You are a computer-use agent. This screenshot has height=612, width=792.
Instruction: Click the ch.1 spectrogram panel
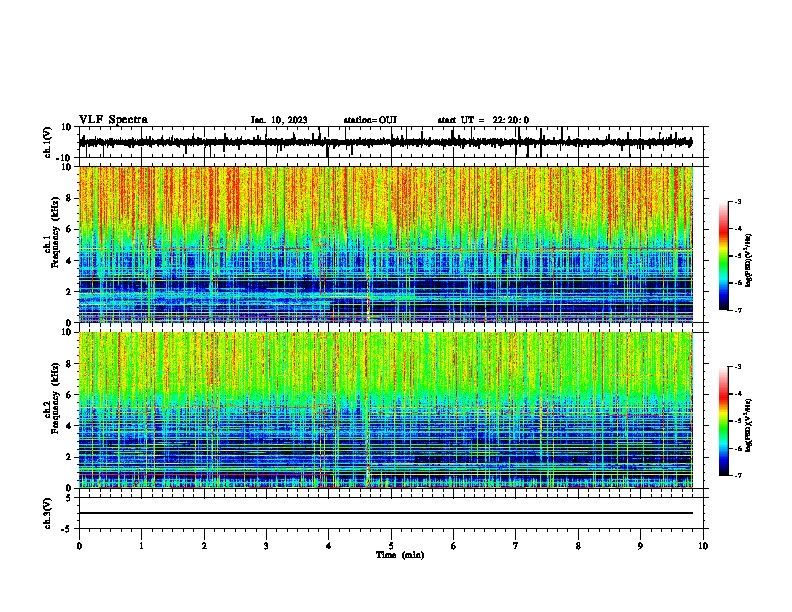386,244
